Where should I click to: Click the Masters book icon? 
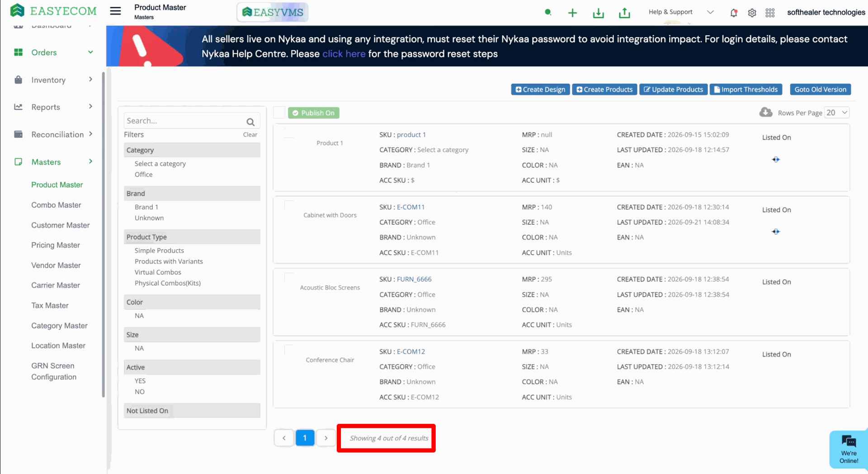pyautogui.click(x=18, y=162)
